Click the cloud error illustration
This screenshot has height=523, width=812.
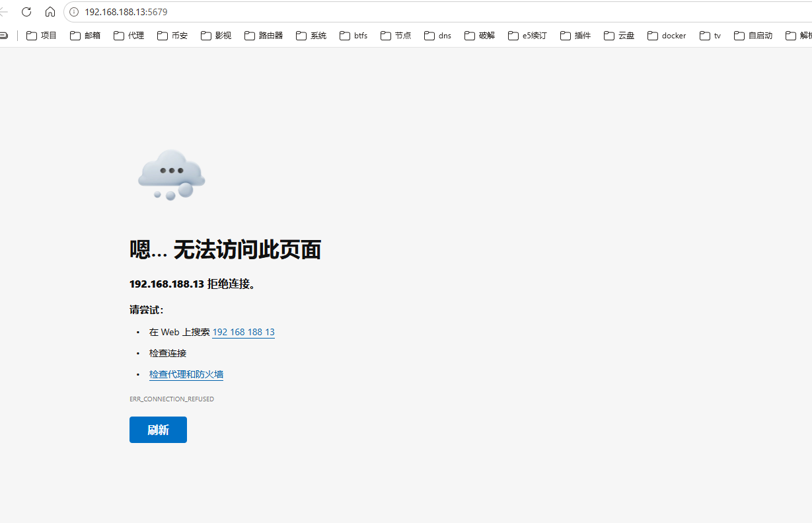(172, 175)
